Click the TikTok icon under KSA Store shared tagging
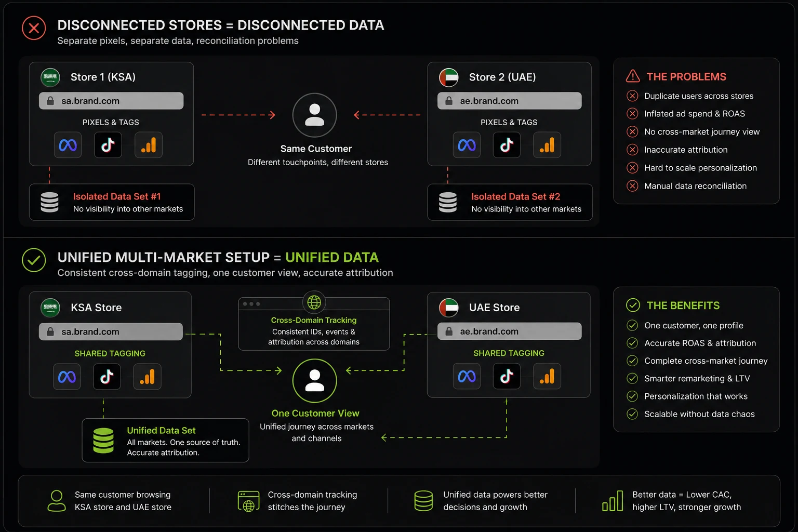798x532 pixels. tap(107, 377)
